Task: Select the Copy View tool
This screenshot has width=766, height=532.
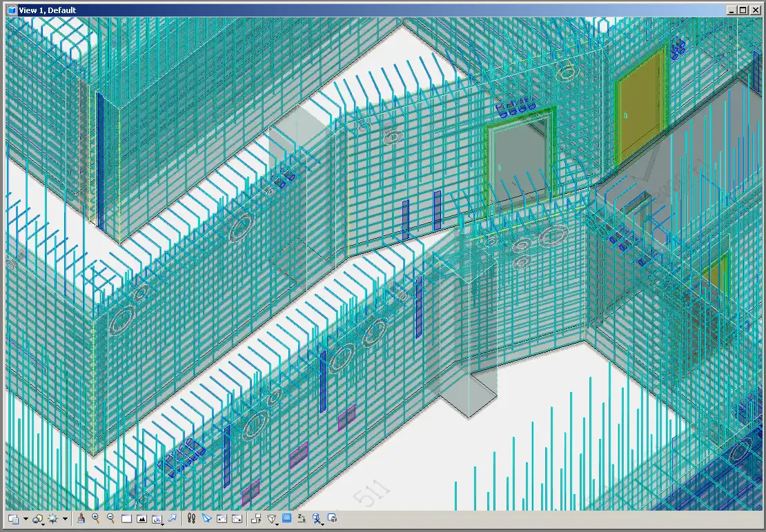Action: point(256,518)
